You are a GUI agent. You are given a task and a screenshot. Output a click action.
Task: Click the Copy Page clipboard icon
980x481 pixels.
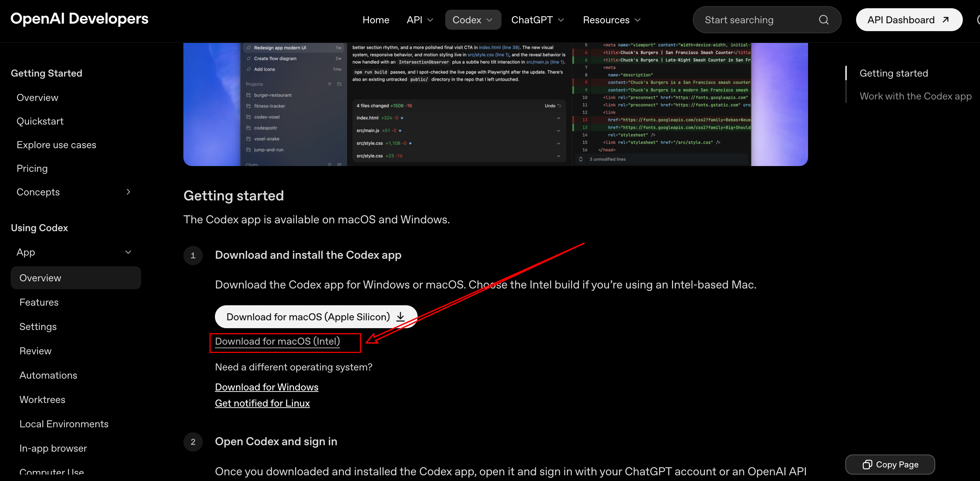pyautogui.click(x=868, y=464)
